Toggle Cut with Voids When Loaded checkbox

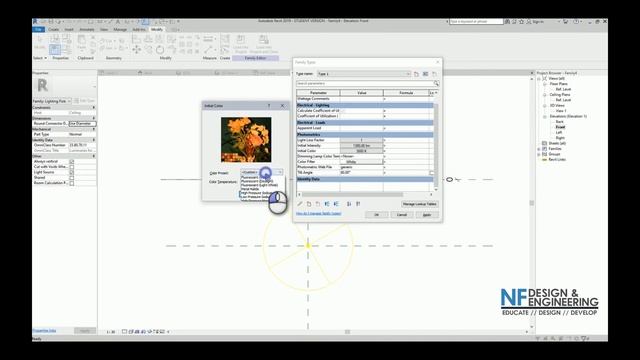pyautogui.click(x=72, y=167)
